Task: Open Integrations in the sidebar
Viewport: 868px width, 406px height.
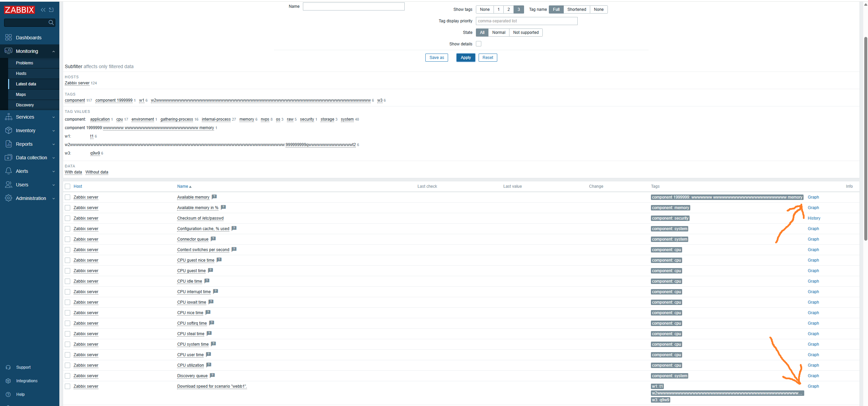Action: (x=26, y=381)
